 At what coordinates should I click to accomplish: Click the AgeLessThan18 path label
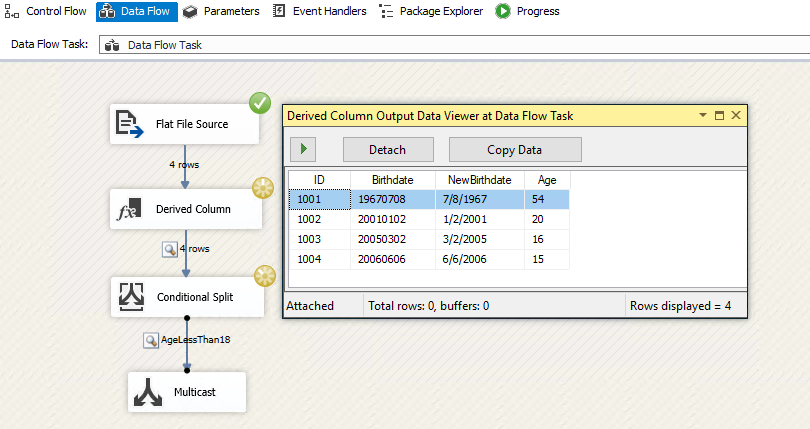196,340
